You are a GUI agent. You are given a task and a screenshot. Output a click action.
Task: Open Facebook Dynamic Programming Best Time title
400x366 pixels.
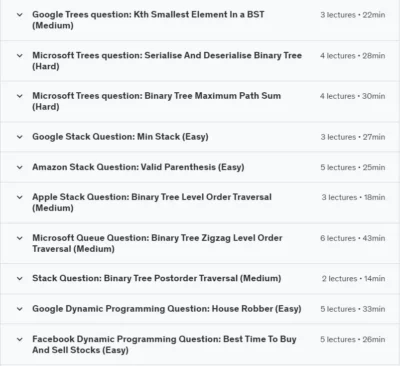click(164, 345)
